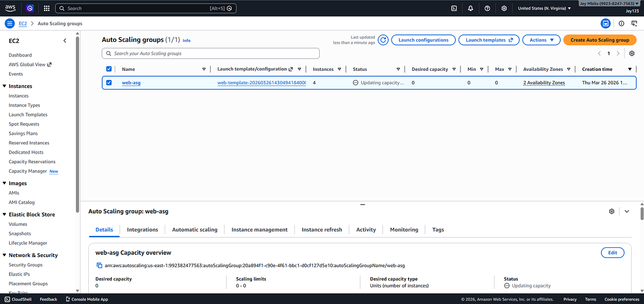The height and width of the screenshot is (304, 644).
Task: Open AWS Global View link
Action: pyautogui.click(x=30, y=64)
